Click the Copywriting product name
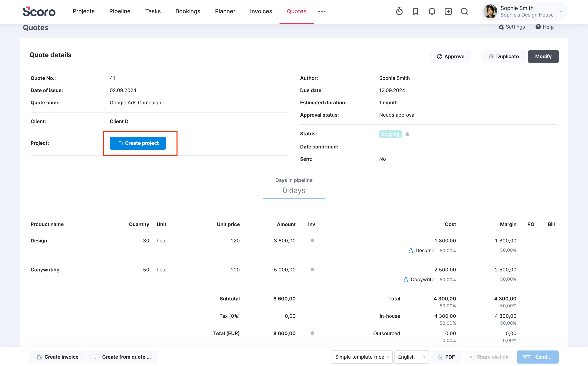 click(45, 270)
